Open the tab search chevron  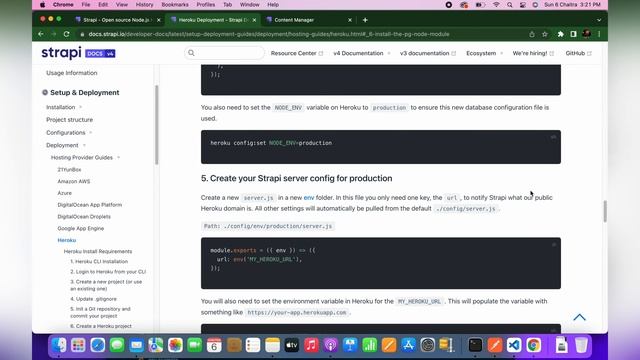(x=599, y=20)
